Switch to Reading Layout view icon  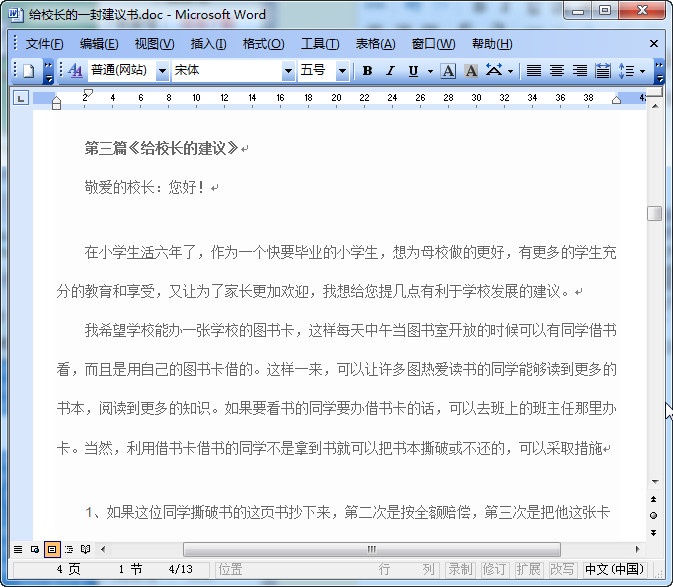pyautogui.click(x=85, y=549)
